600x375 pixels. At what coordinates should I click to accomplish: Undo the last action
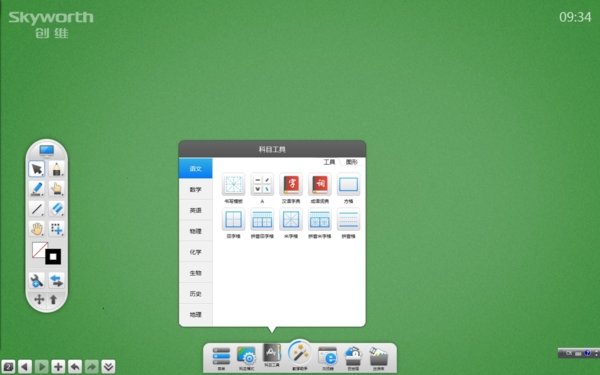point(75,367)
